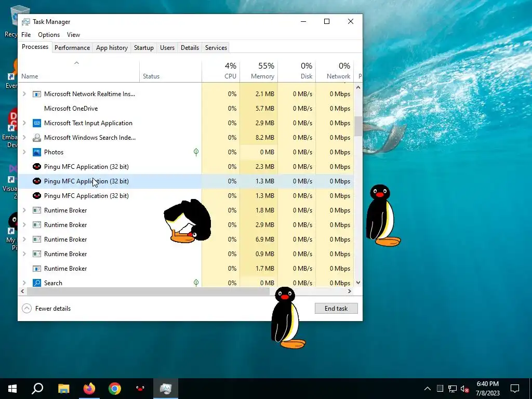Click Runtime Broker icon in the 1.7 MB row
The width and height of the screenshot is (532, 399).
click(x=37, y=269)
